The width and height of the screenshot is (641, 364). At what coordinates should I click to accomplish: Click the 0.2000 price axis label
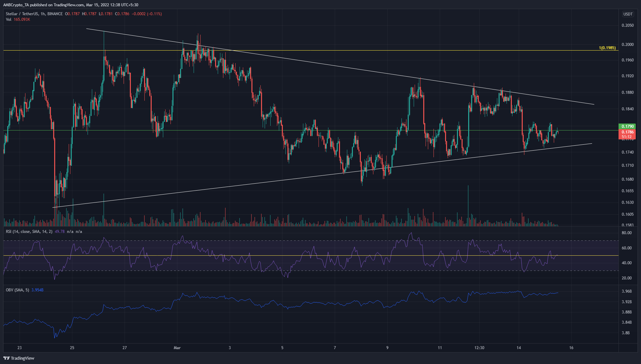click(627, 45)
